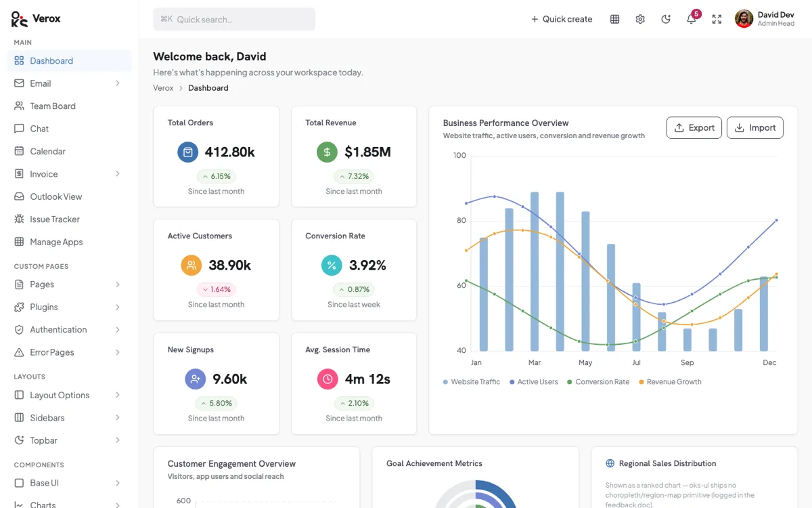
Task: Expand the Plugins sidebar chevron
Action: click(118, 307)
